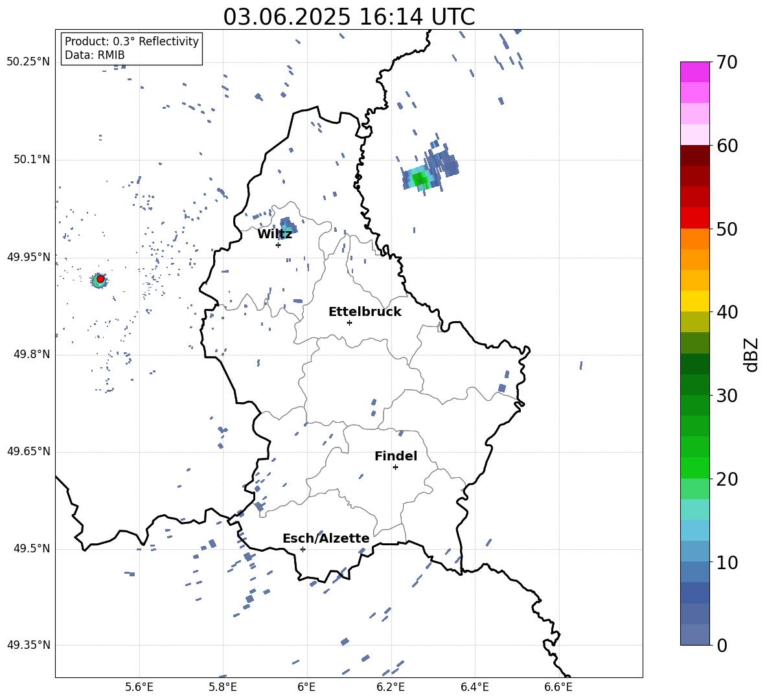The height and width of the screenshot is (700, 767).
Task: Click the colorbar tick label 50
Action: tap(727, 229)
